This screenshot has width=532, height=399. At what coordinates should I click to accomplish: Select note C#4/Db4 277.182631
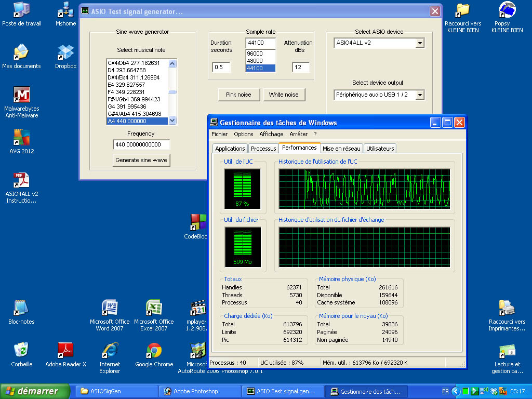tap(137, 63)
